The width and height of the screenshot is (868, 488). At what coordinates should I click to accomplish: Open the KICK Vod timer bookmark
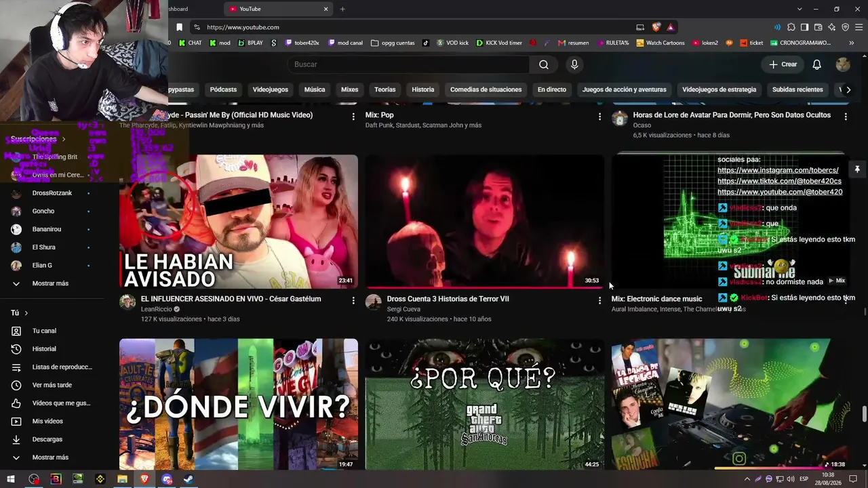pos(499,43)
